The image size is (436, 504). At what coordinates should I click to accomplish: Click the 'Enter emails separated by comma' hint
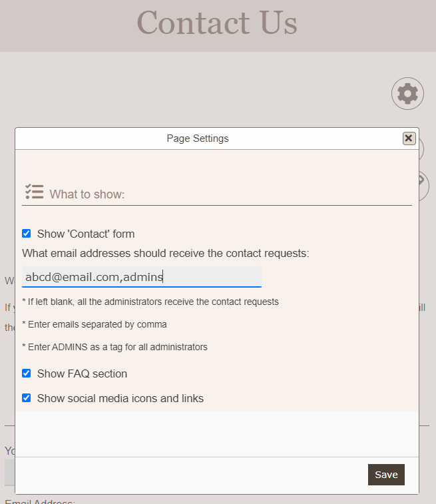pos(95,325)
